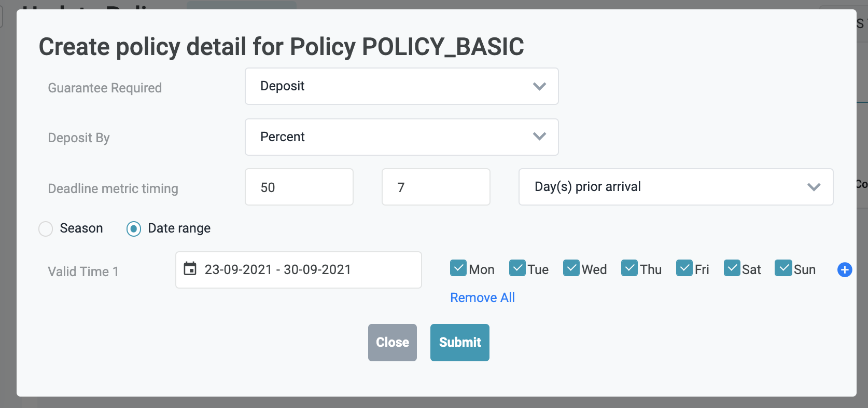This screenshot has height=408, width=868.
Task: Click the date range 23-09-2021 - 30-09-2021 field
Action: pyautogui.click(x=306, y=270)
